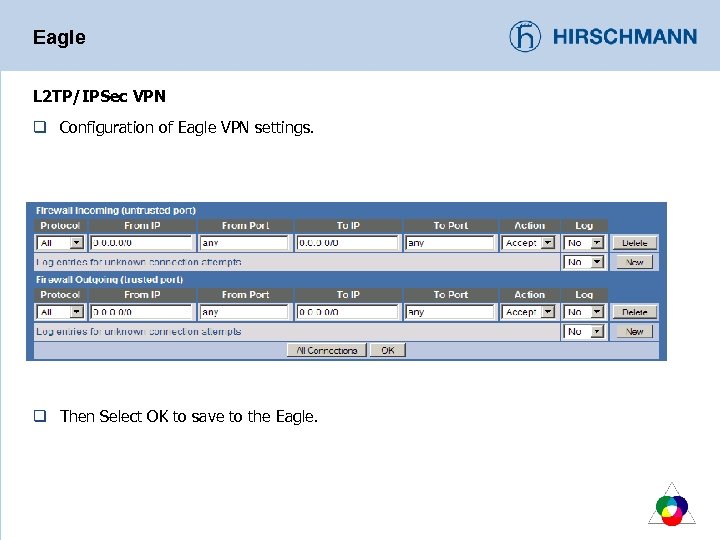The height and width of the screenshot is (540, 720).
Task: Focus To Port field in Firewall Outgoing
Action: 450,312
